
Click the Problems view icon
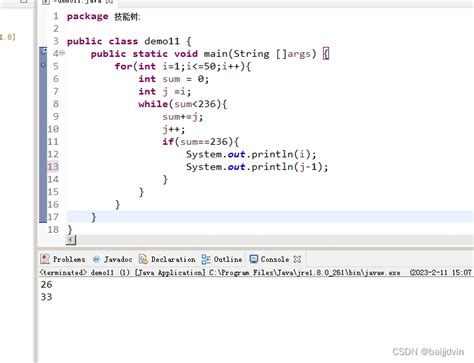click(x=45, y=259)
